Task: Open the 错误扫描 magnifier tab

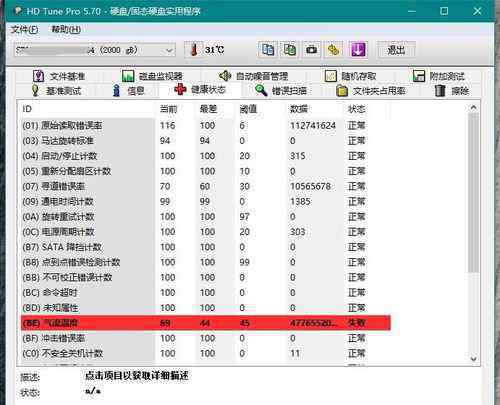Action: point(281,90)
